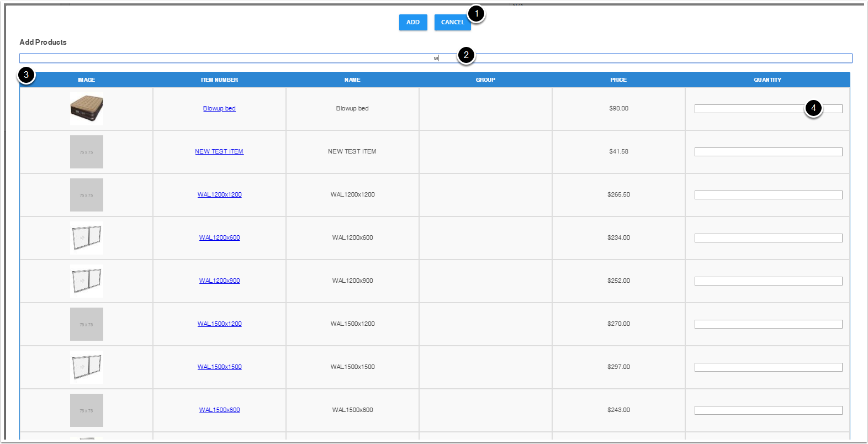Click quantity field for WAL1200x600
The height and width of the screenshot is (444, 868).
click(768, 238)
